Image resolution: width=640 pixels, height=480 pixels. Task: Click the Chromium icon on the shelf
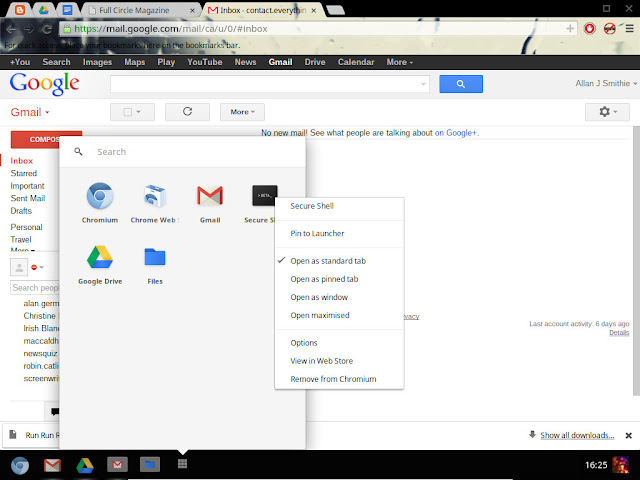pos(20,465)
